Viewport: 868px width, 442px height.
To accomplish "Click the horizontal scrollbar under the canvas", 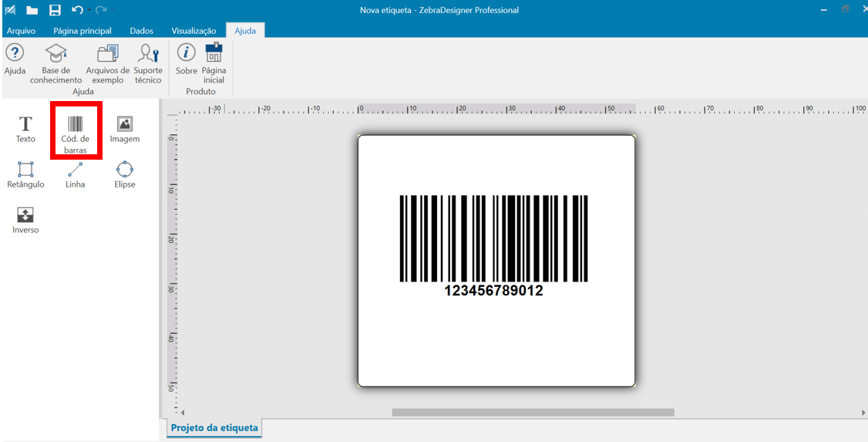I will click(533, 413).
